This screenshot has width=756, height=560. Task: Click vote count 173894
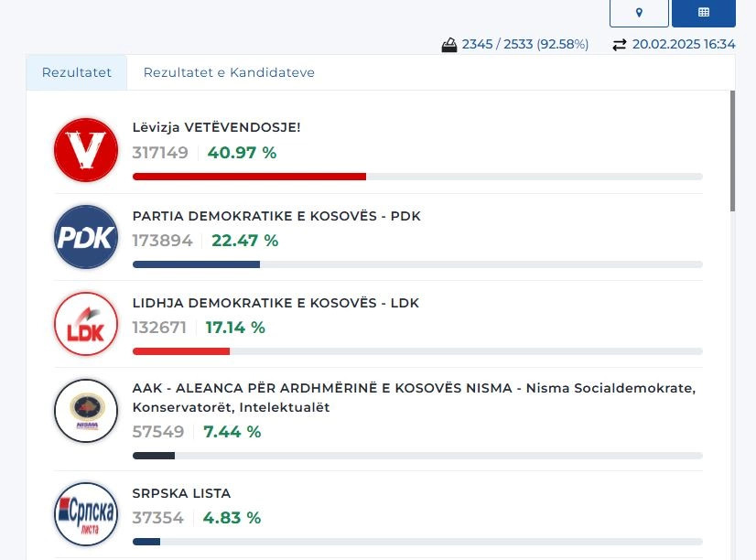163,241
